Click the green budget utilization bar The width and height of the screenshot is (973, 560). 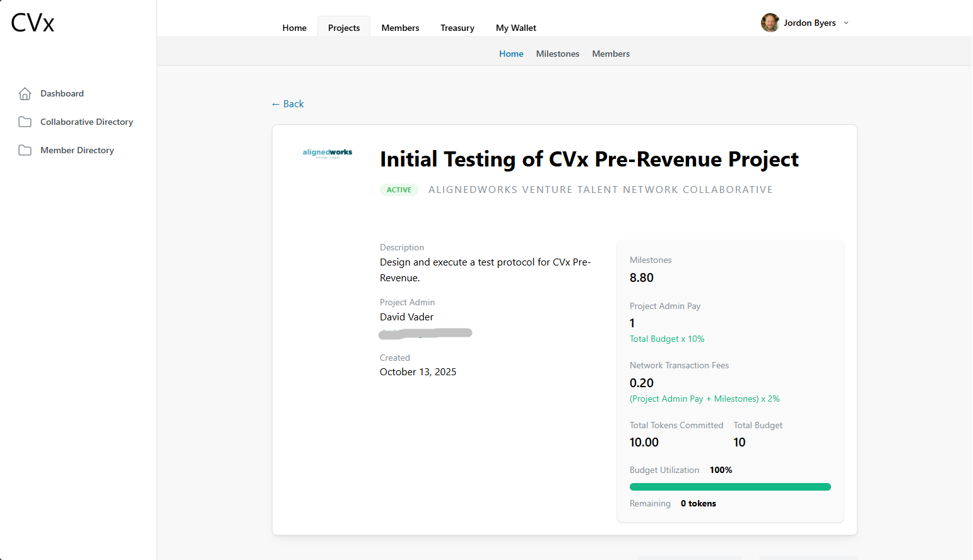click(730, 487)
